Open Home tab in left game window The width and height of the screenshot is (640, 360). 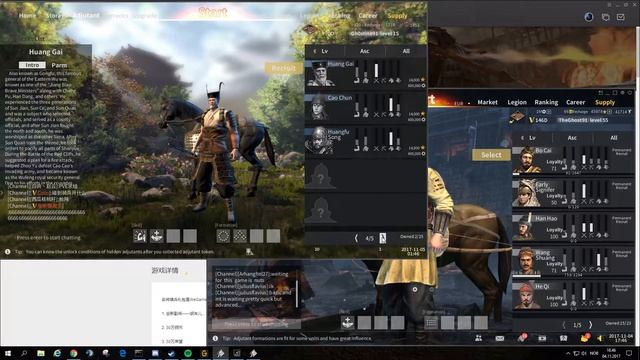(x=27, y=16)
